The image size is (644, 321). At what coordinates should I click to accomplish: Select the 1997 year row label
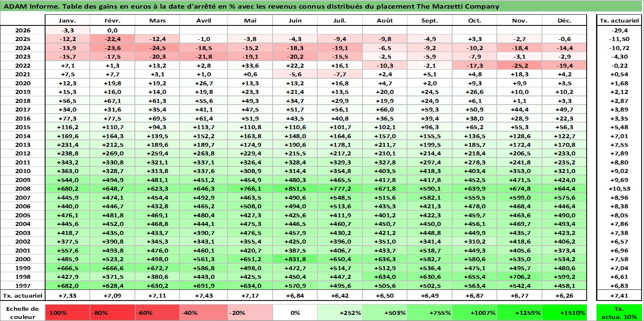pyautogui.click(x=23, y=286)
